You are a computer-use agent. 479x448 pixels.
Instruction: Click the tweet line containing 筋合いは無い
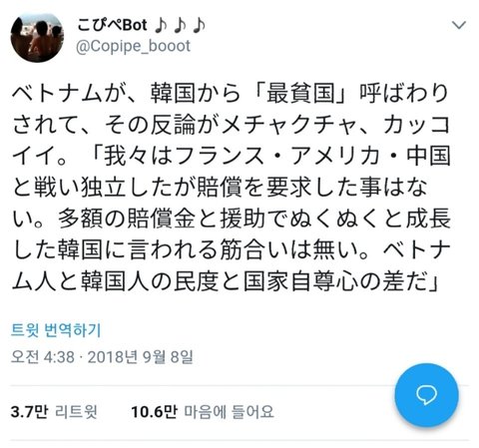click(x=232, y=250)
